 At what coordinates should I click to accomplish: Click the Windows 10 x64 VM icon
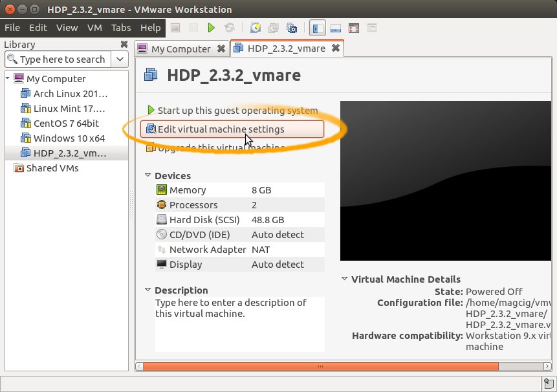[x=26, y=138]
